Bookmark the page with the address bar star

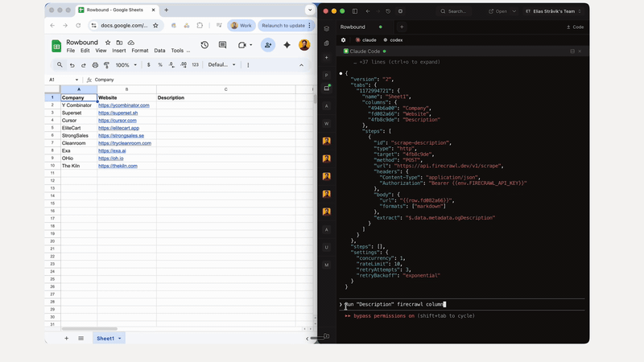tap(155, 26)
